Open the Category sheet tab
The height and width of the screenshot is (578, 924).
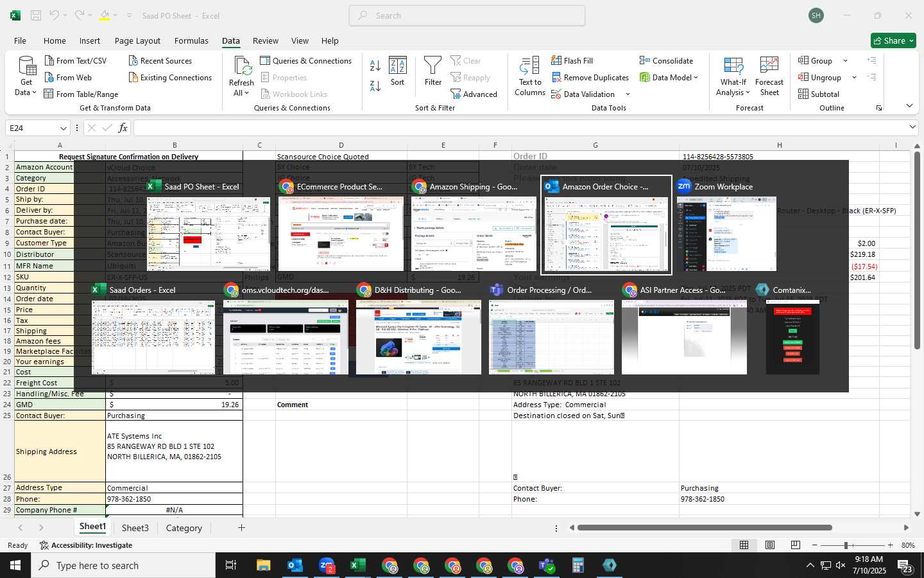click(x=184, y=528)
